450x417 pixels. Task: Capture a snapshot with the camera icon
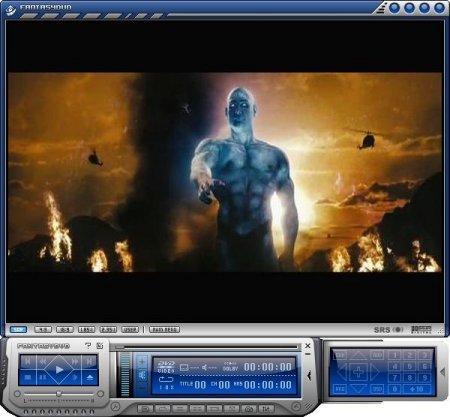tap(248, 408)
